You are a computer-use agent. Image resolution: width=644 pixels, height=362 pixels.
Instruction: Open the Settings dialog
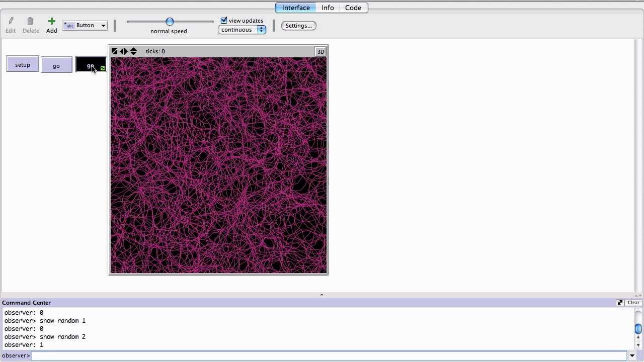click(x=299, y=26)
